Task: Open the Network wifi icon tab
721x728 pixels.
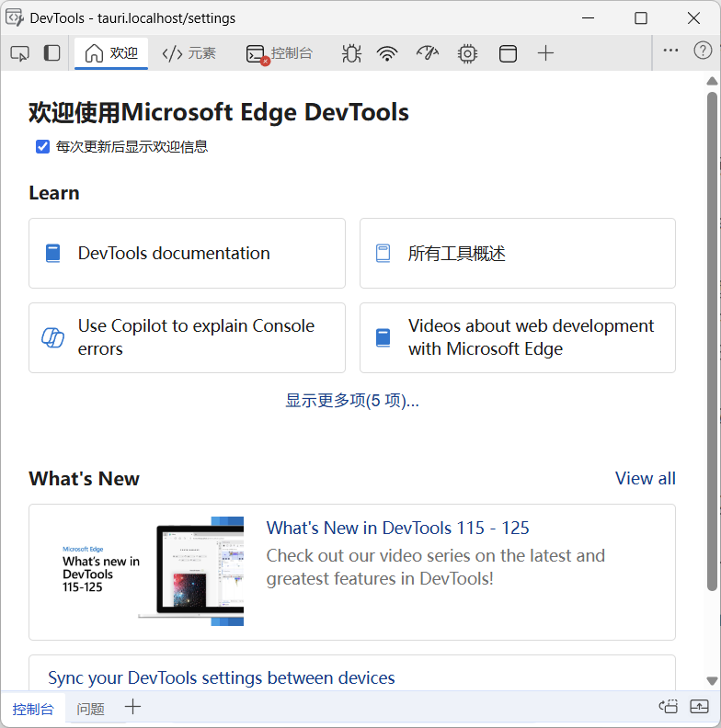Action: [x=387, y=53]
